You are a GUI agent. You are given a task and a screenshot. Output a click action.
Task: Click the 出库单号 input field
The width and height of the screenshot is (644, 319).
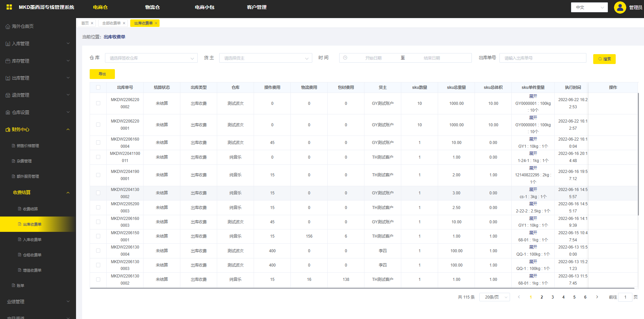coord(542,58)
